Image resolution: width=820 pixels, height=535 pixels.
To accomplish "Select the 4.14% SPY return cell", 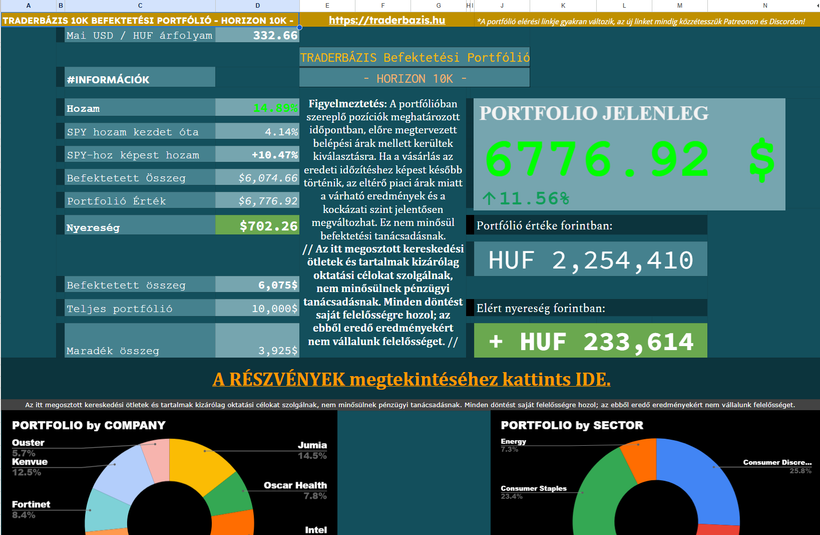I will point(257,131).
